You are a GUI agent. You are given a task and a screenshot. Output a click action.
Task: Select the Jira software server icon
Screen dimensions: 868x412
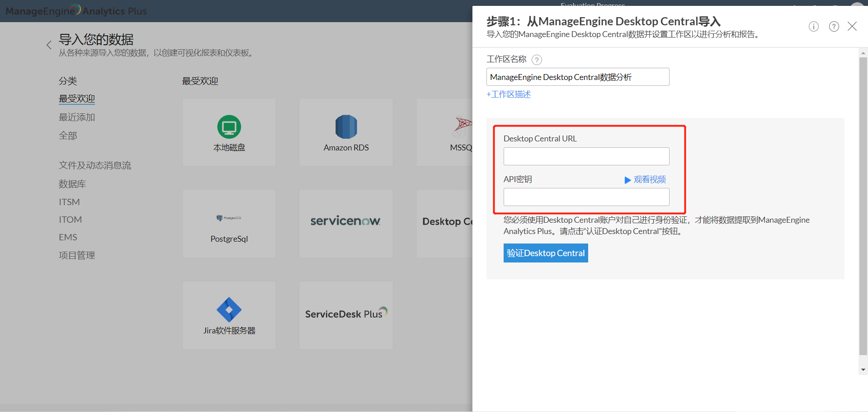(229, 310)
